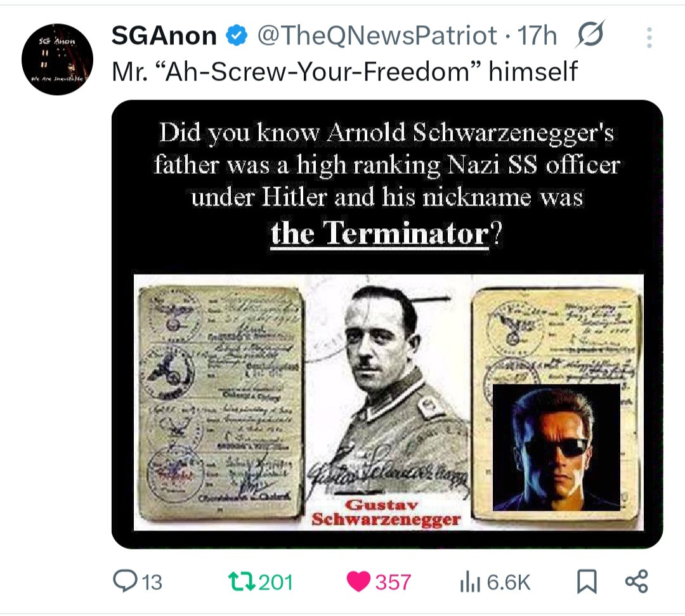Image resolution: width=685 pixels, height=616 pixels.
Task: Share the post via share icon
Action: pos(637,582)
